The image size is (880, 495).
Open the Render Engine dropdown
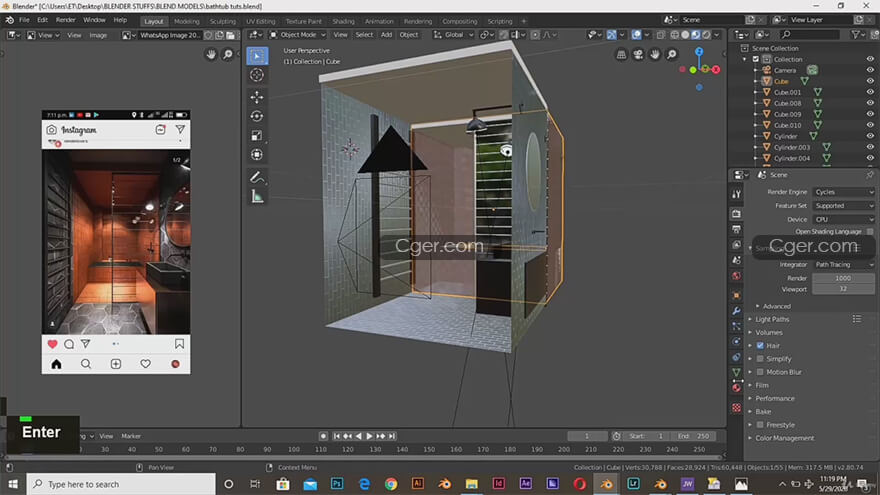coord(842,192)
